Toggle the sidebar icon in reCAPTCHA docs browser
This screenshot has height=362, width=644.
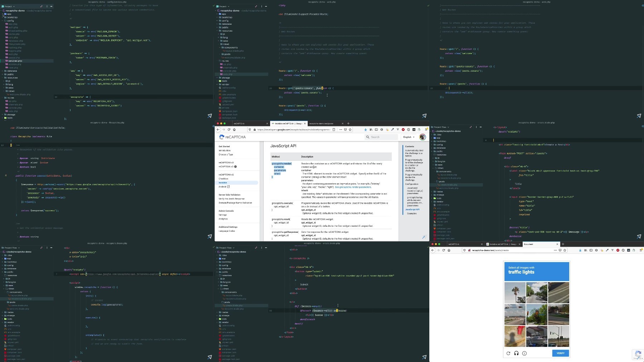[x=376, y=130]
